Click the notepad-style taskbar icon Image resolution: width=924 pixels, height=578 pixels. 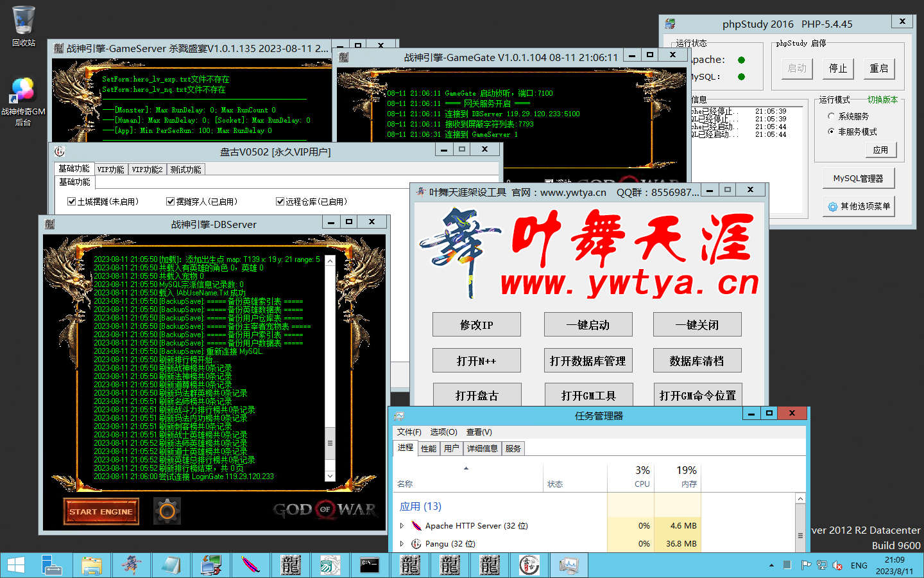171,565
